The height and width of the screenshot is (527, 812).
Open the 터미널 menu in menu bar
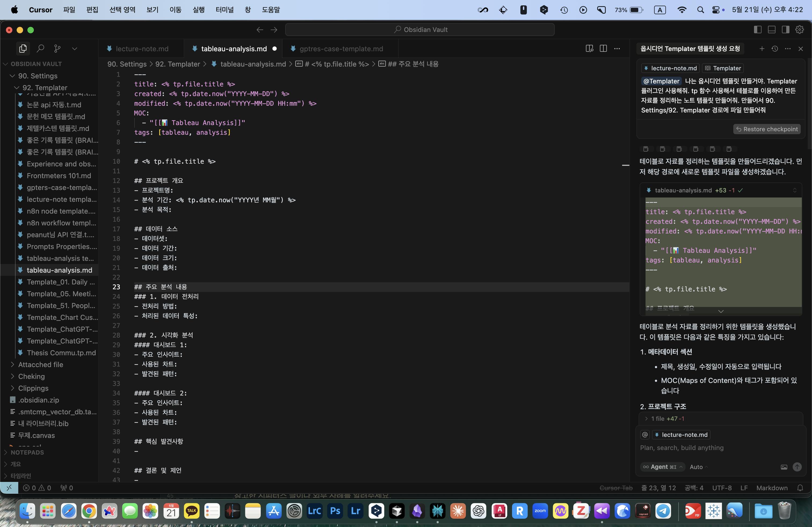click(x=224, y=10)
